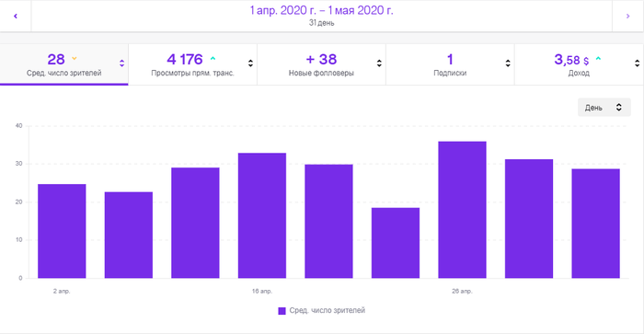Select the Доход metric tab
The width and height of the screenshot is (644, 334).
pyautogui.click(x=579, y=64)
